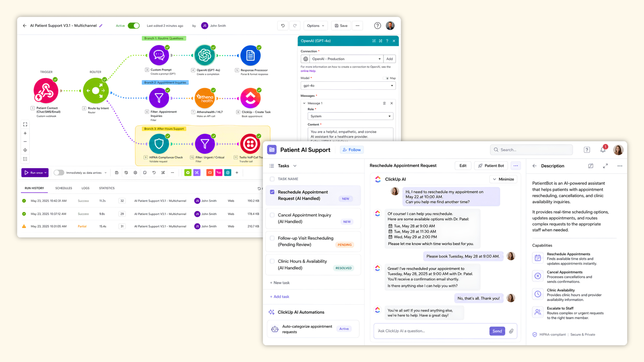Click the fit-to-screen canvas icon
This screenshot has height=362, width=644.
tap(25, 125)
